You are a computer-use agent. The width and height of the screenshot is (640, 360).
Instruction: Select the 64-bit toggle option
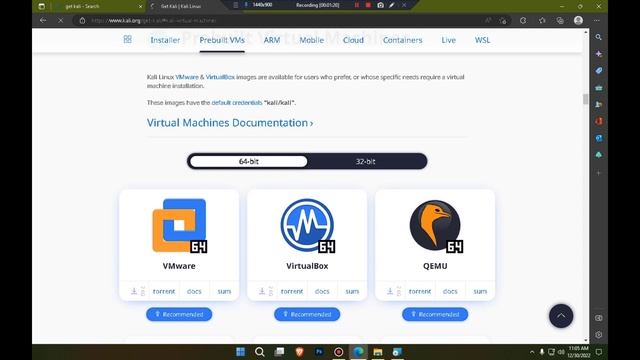tap(249, 161)
